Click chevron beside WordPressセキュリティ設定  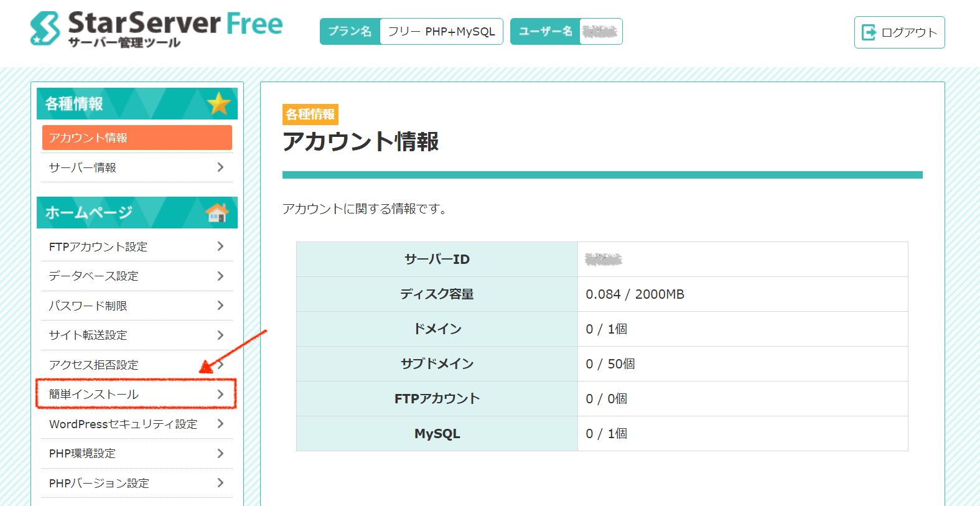[220, 424]
